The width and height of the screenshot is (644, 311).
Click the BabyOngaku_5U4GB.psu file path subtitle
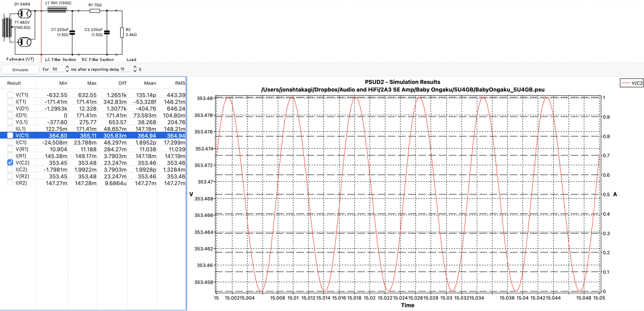click(x=403, y=90)
